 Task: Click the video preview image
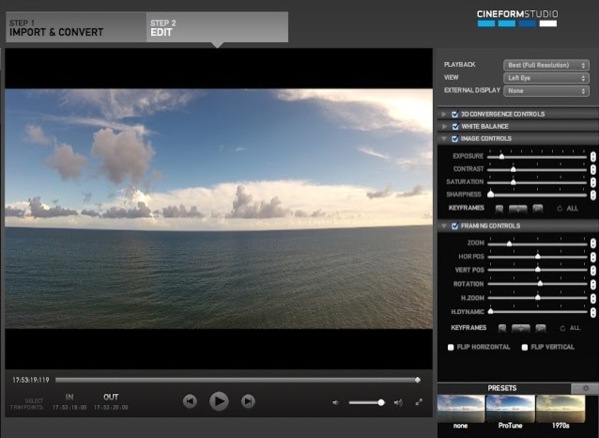pyautogui.click(x=219, y=208)
